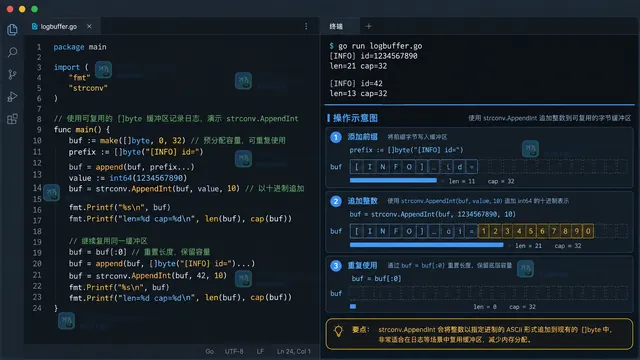Add a new terminal with the plus button
Image resolution: width=640 pixels, height=360 pixels.
(x=369, y=26)
